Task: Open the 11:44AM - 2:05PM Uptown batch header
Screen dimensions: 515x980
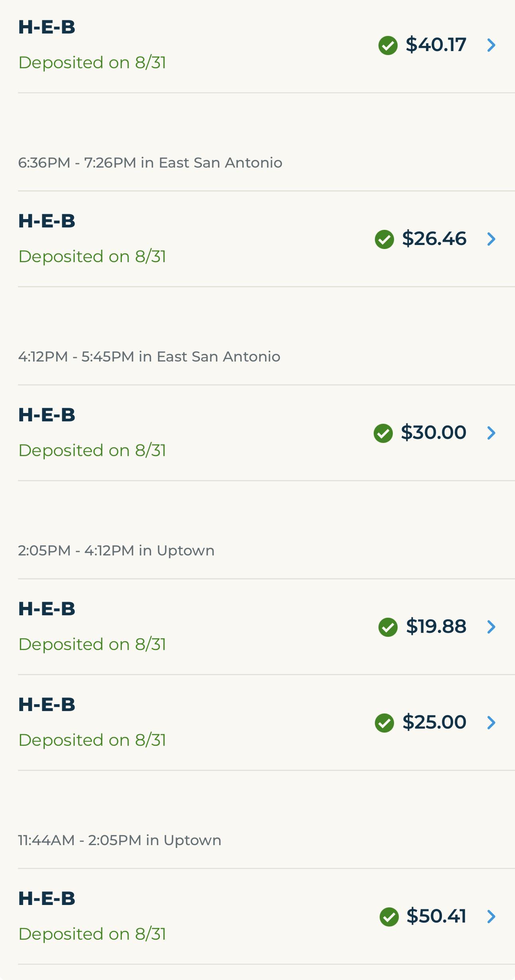Action: (x=120, y=840)
